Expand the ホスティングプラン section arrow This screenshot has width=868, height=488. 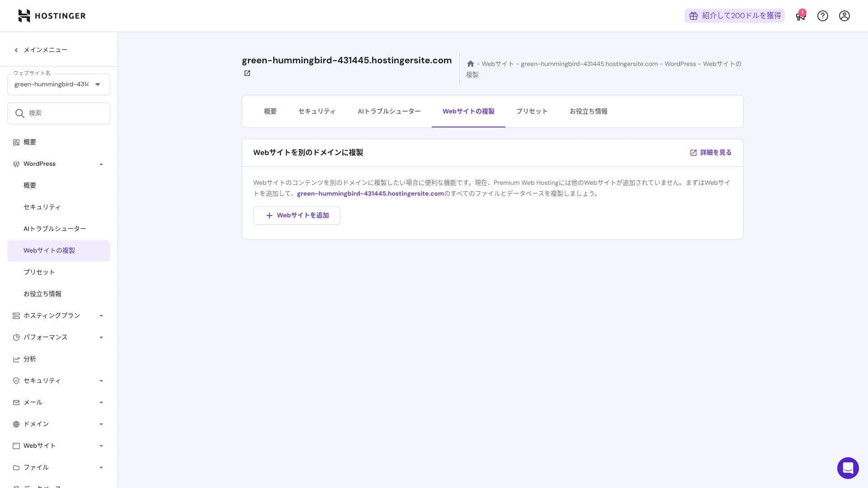(101, 316)
